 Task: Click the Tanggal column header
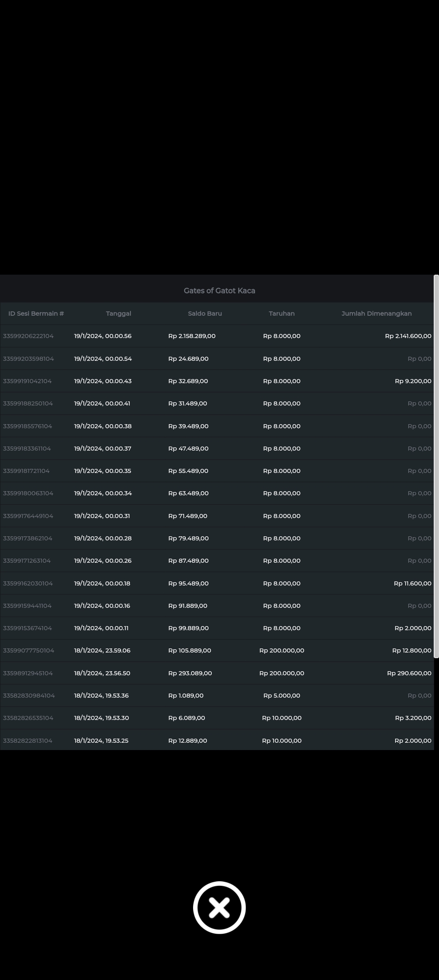pyautogui.click(x=118, y=314)
